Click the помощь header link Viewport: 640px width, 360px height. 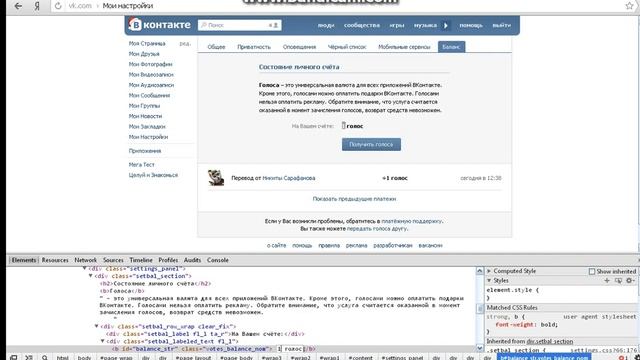[x=471, y=25]
